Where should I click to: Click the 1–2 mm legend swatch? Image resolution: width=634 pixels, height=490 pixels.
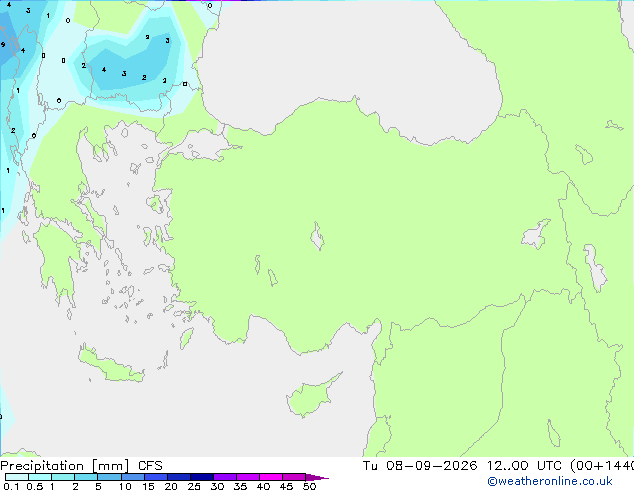coord(63,477)
